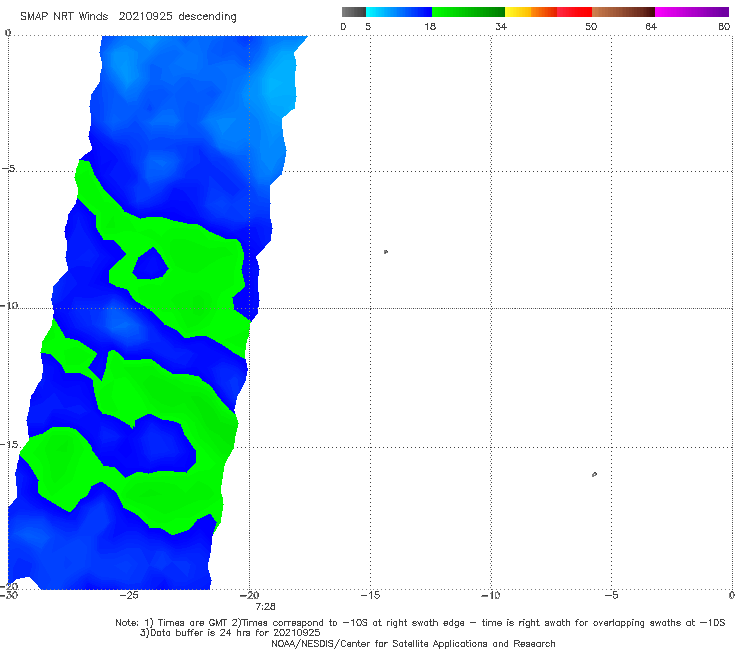Click the date label '20210925 descending'
The width and height of the screenshot is (740, 650).
tap(177, 17)
